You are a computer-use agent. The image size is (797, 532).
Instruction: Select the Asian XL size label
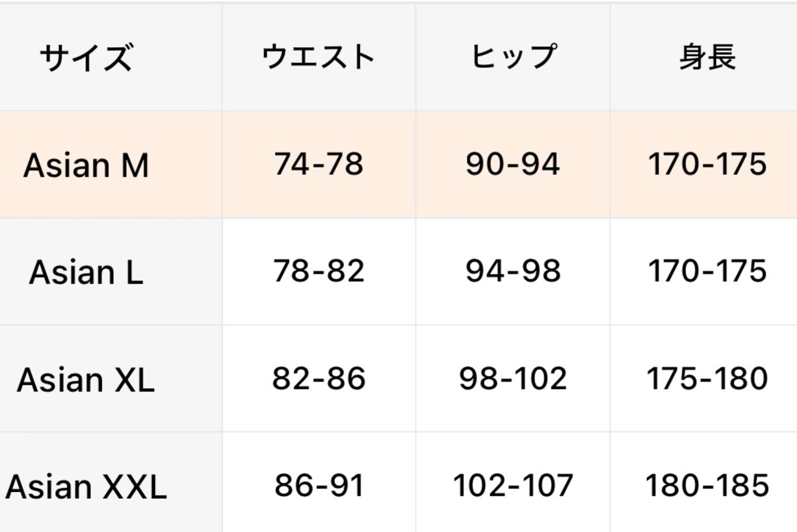[86, 380]
